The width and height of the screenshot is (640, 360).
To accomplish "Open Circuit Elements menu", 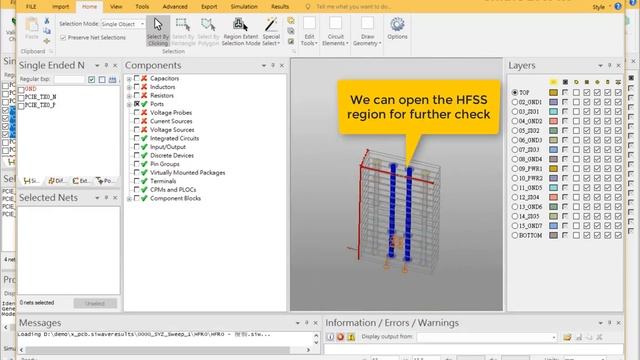I will pos(335,31).
